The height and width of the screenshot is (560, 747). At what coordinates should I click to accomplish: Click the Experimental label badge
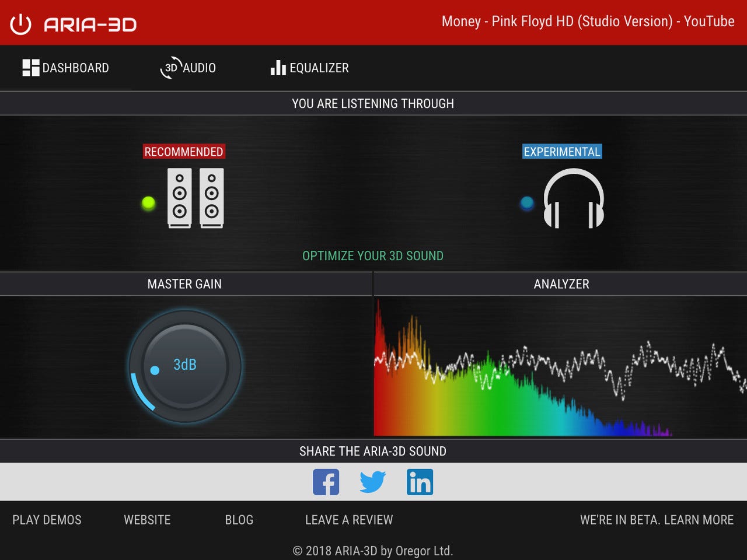click(562, 152)
